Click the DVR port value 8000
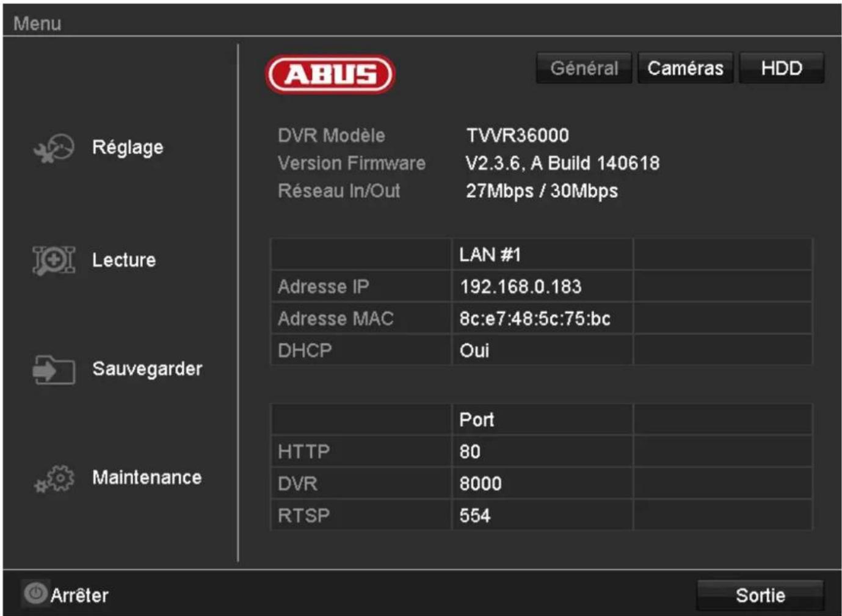Image resolution: width=842 pixels, height=616 pixels. coord(481,484)
